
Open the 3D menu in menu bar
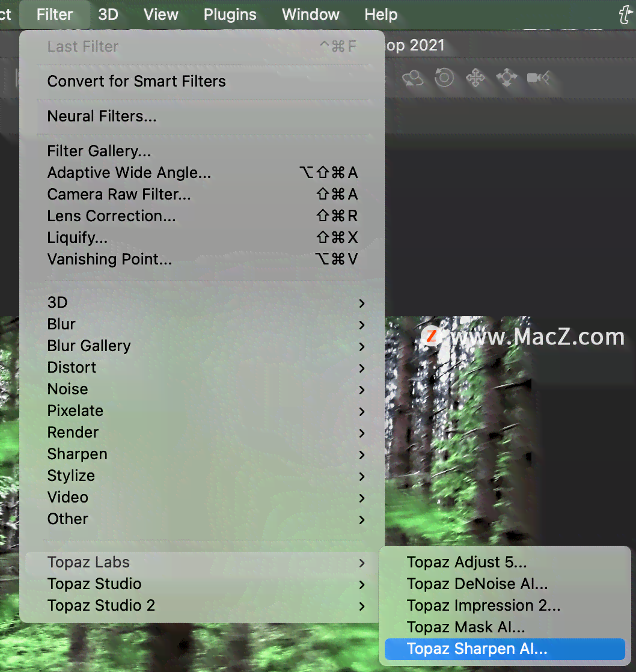tap(108, 14)
